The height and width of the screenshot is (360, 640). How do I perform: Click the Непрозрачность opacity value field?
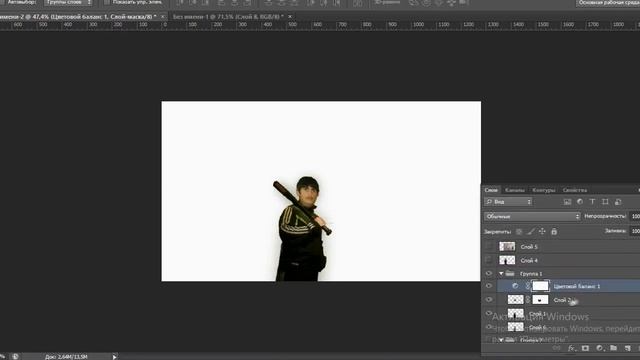pyautogui.click(x=635, y=216)
